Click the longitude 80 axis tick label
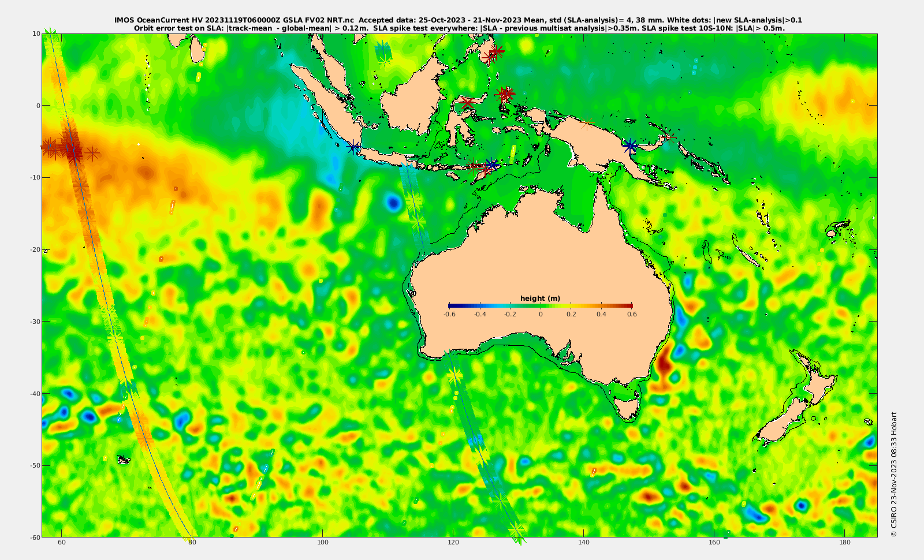Image resolution: width=924 pixels, height=560 pixels. pyautogui.click(x=192, y=543)
